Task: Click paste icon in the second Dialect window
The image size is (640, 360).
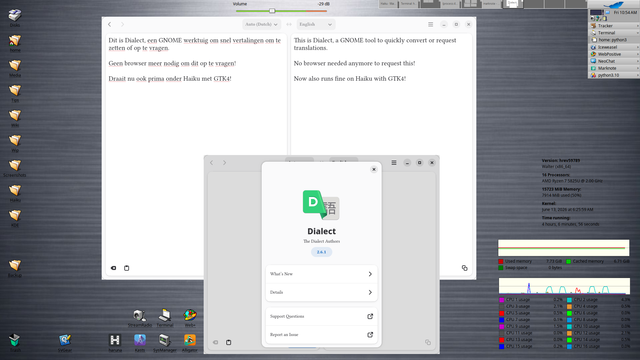Action: pos(229,342)
